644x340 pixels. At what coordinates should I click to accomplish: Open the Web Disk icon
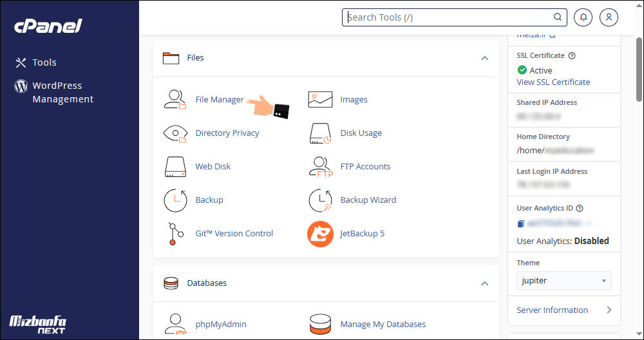pos(175,167)
